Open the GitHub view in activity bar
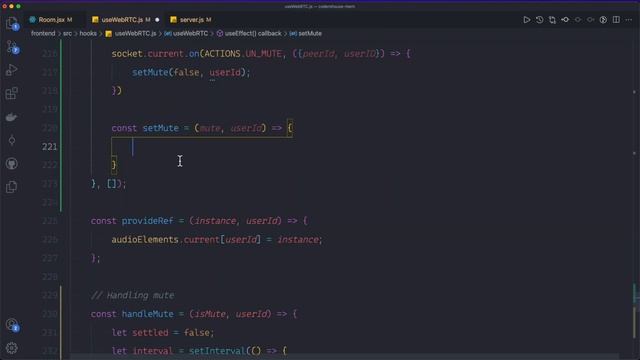This screenshot has height=360, width=640. click(x=12, y=164)
